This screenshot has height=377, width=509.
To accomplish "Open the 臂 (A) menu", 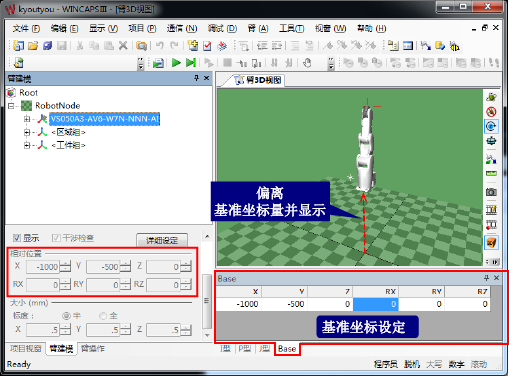I will tap(258, 29).
